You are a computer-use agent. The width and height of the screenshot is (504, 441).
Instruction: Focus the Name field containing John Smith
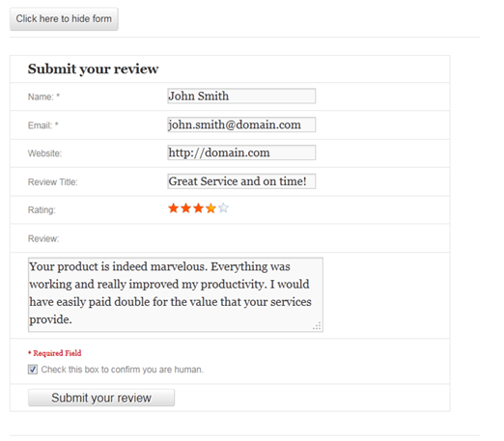tap(241, 96)
